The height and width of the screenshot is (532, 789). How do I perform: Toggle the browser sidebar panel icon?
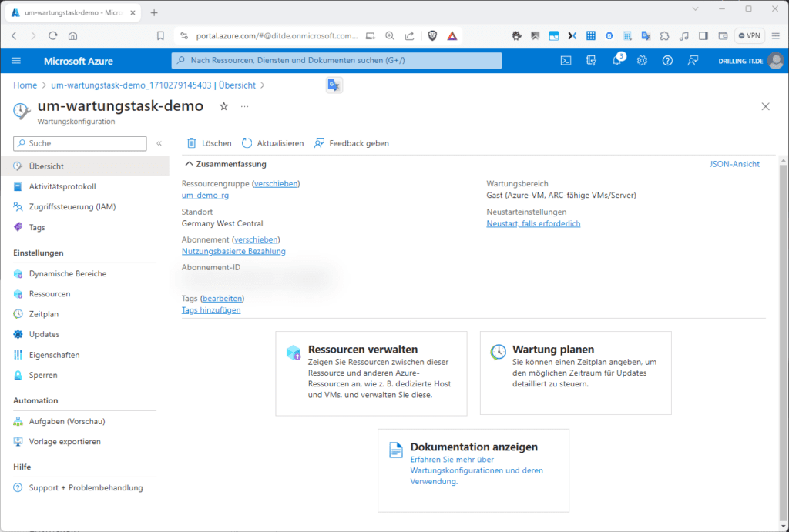[x=703, y=35]
